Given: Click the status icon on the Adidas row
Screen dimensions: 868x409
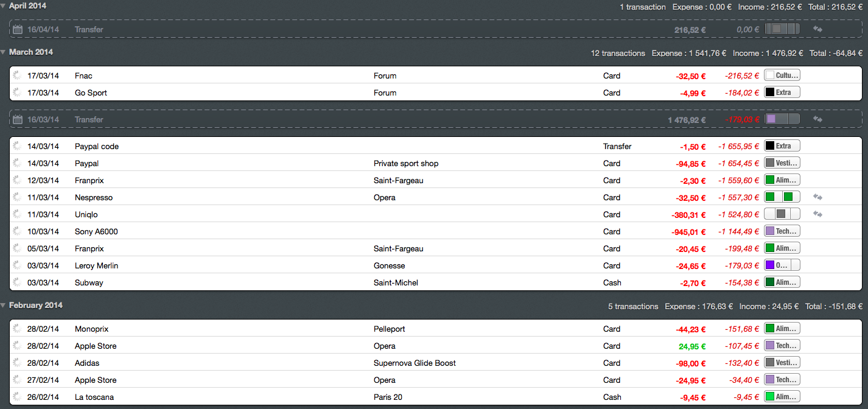Looking at the screenshot, I should tap(17, 363).
